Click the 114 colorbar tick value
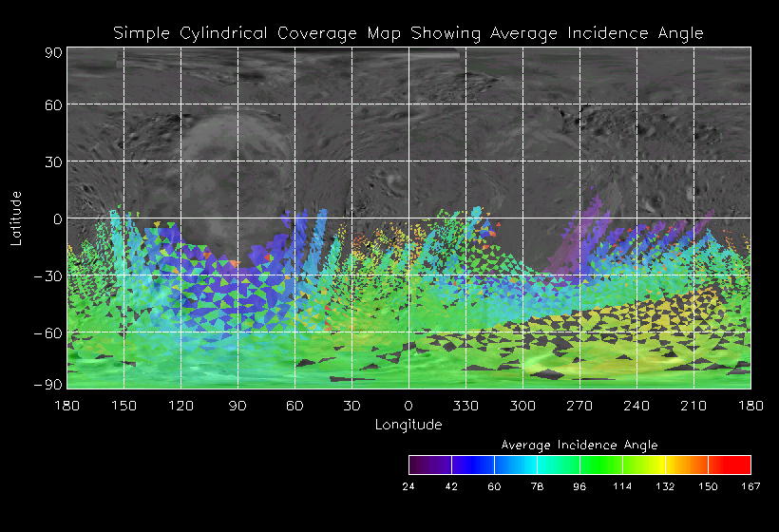This screenshot has width=779, height=532. [622, 486]
